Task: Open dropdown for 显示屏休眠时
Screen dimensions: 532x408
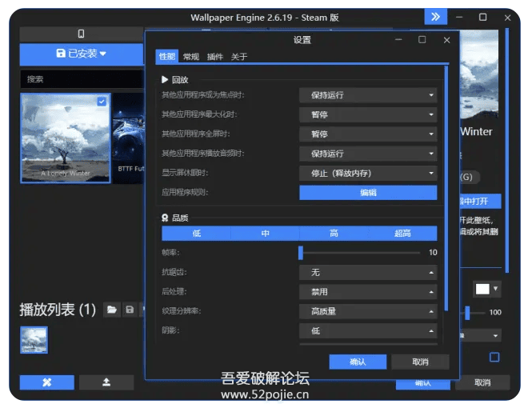Action: [368, 174]
